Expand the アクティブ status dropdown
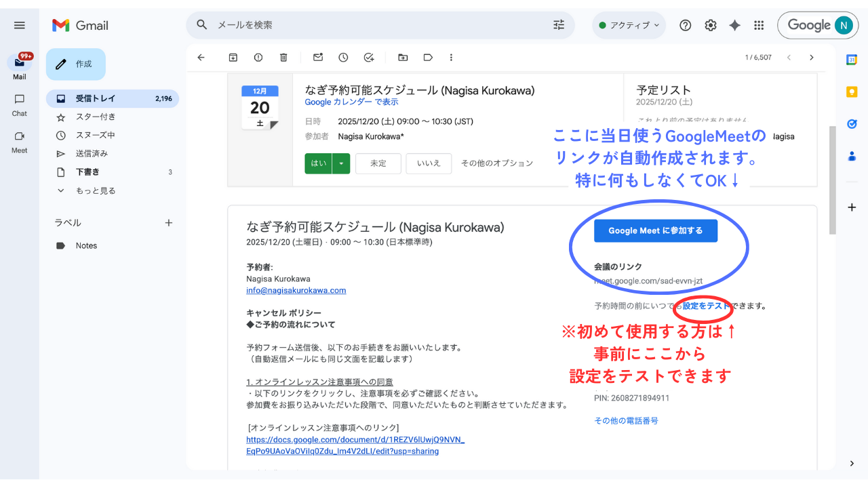Screen dimensions: 868x488 (x=629, y=25)
